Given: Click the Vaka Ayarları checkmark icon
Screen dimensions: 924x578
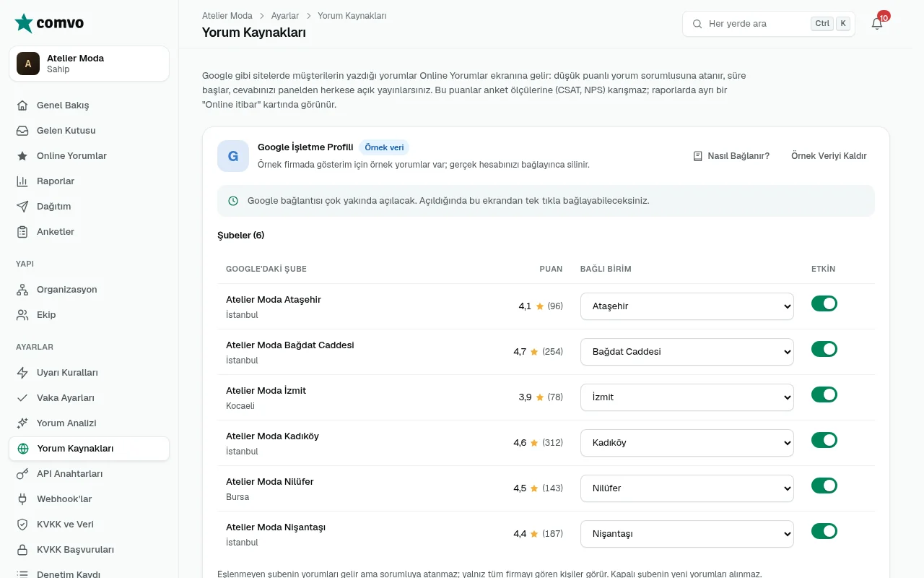Looking at the screenshot, I should pos(22,398).
